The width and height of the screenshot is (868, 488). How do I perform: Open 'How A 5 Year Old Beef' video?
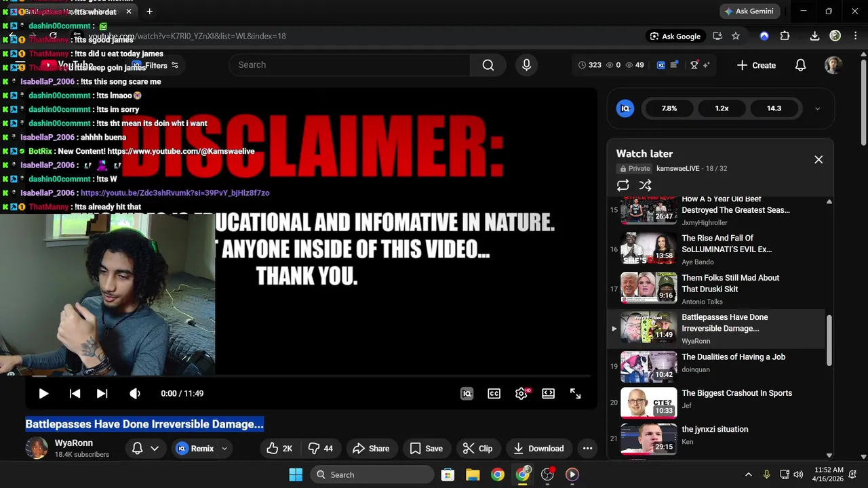pos(715,210)
